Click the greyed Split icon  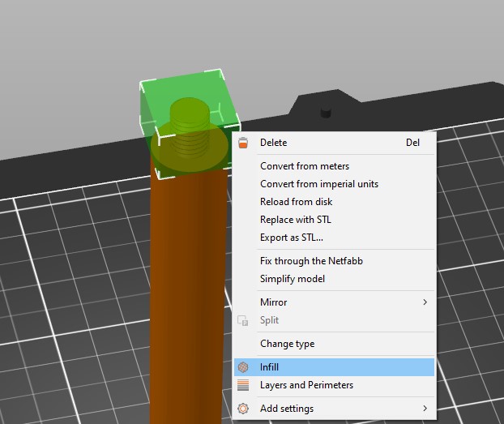pyautogui.click(x=242, y=320)
